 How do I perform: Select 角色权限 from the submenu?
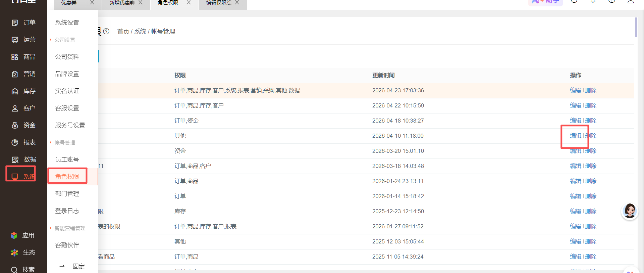click(67, 176)
